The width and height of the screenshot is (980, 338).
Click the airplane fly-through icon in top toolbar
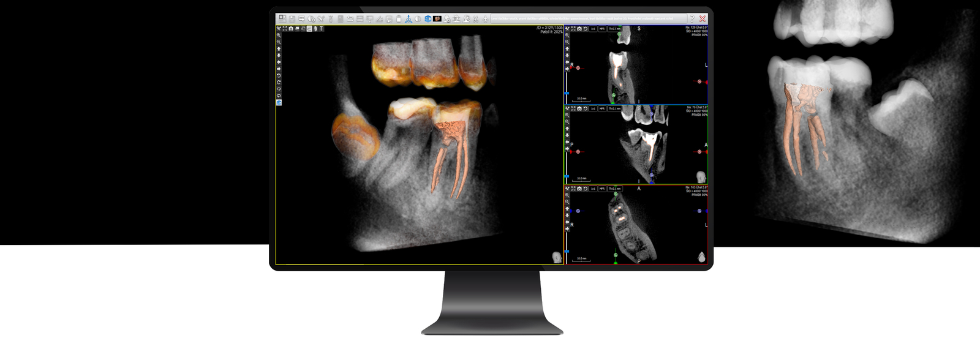pyautogui.click(x=486, y=19)
